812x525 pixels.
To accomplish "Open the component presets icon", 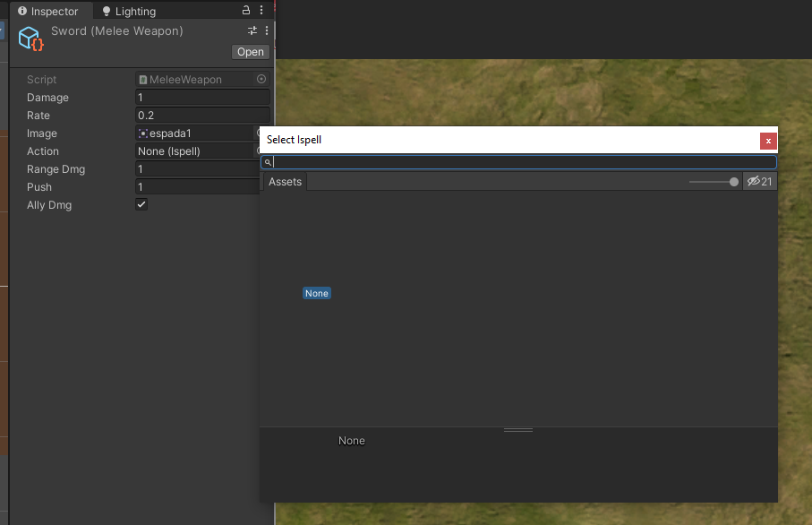I will [x=252, y=30].
